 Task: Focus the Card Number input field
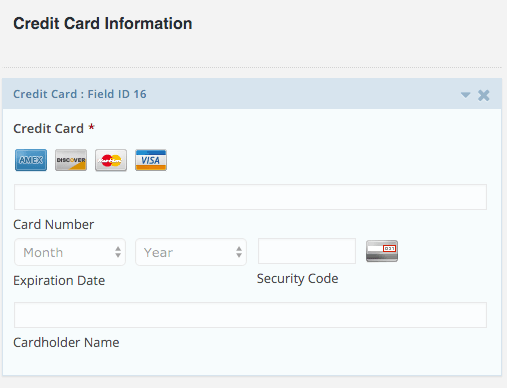tap(250, 197)
